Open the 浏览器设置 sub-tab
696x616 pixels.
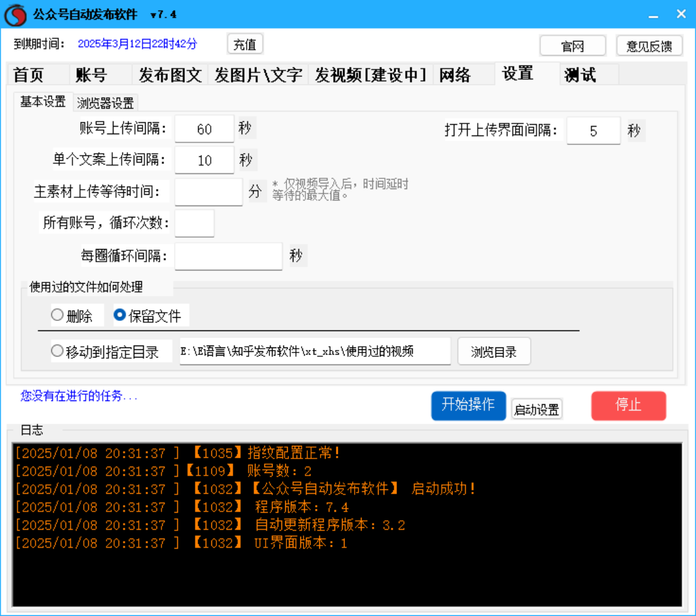[x=105, y=103]
